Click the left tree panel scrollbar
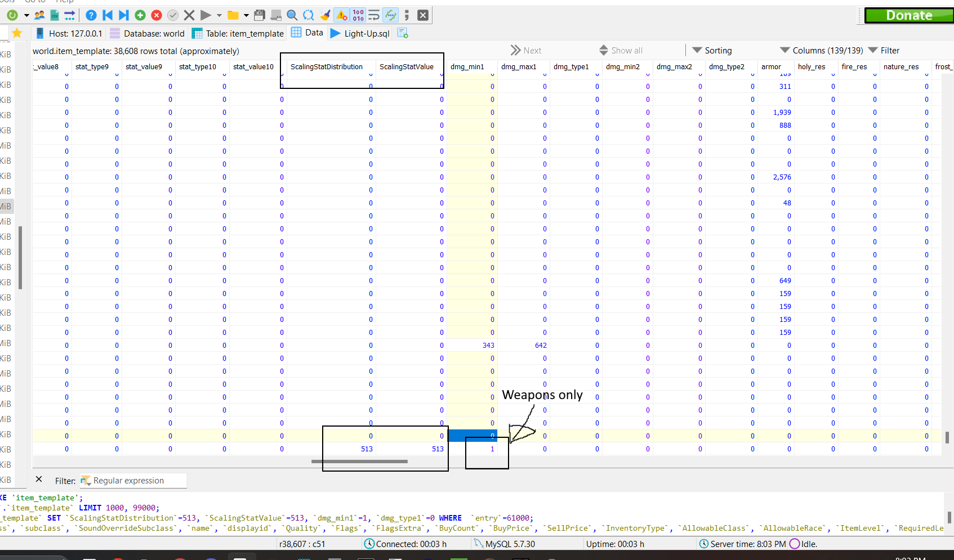954x560 pixels. (x=20, y=258)
